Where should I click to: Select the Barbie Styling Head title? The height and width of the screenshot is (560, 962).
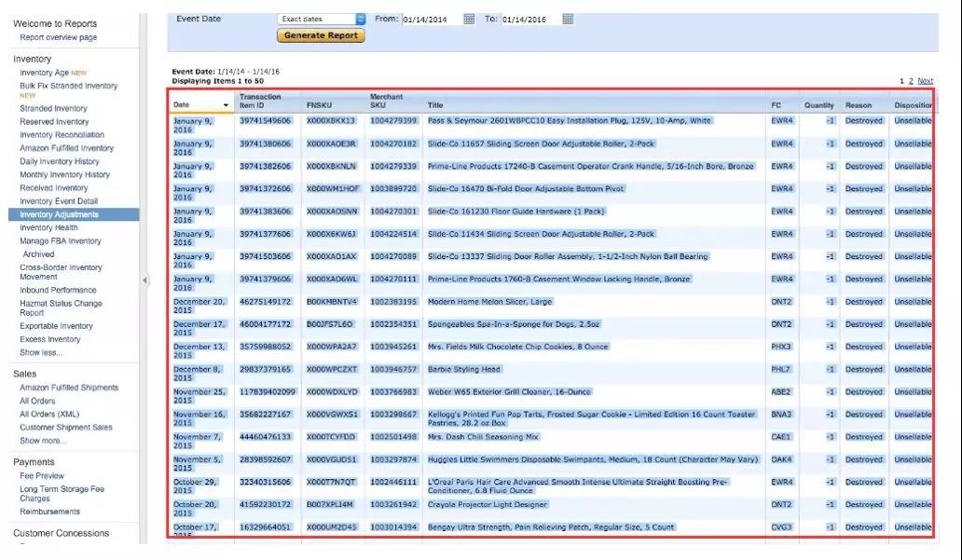pyautogui.click(x=464, y=369)
